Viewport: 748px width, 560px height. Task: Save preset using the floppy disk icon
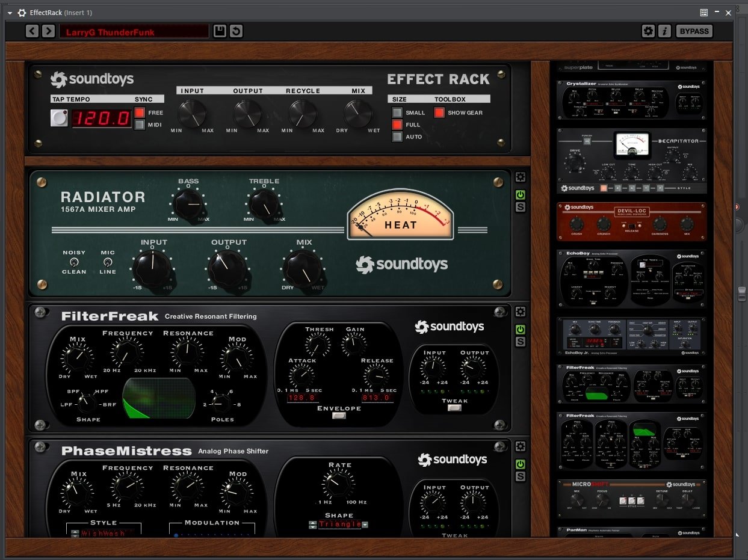coord(220,31)
